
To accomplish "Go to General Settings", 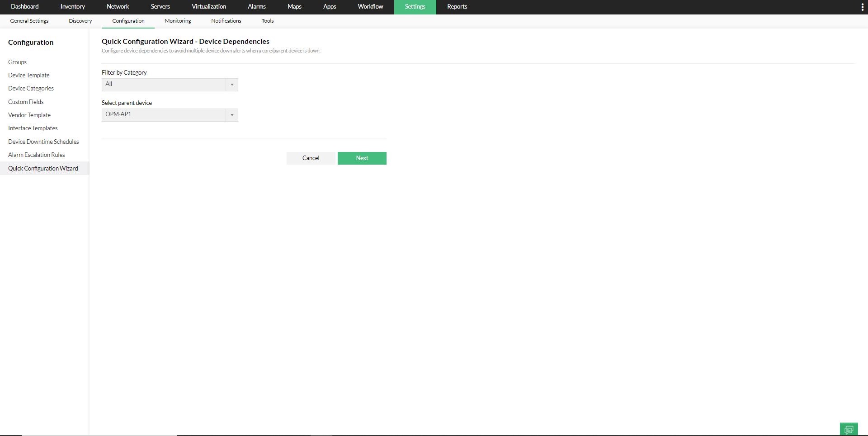I will (x=29, y=21).
